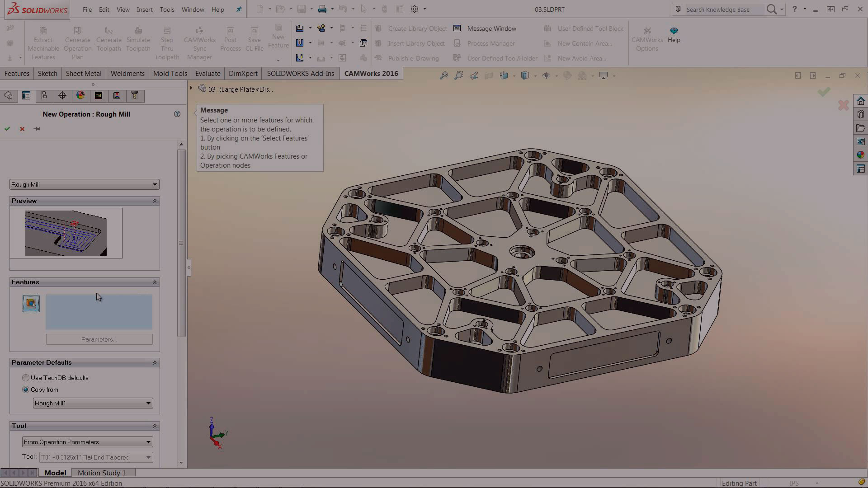Open the Display Style icon

[525, 75]
